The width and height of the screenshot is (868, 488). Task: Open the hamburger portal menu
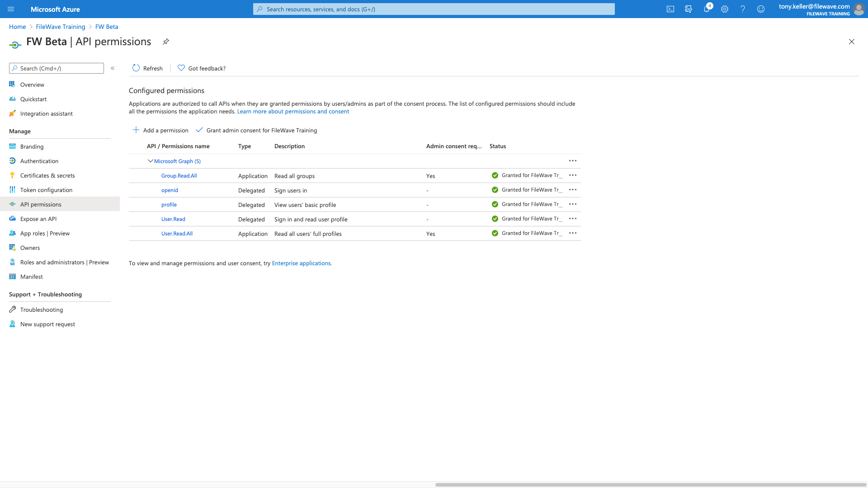click(x=11, y=9)
